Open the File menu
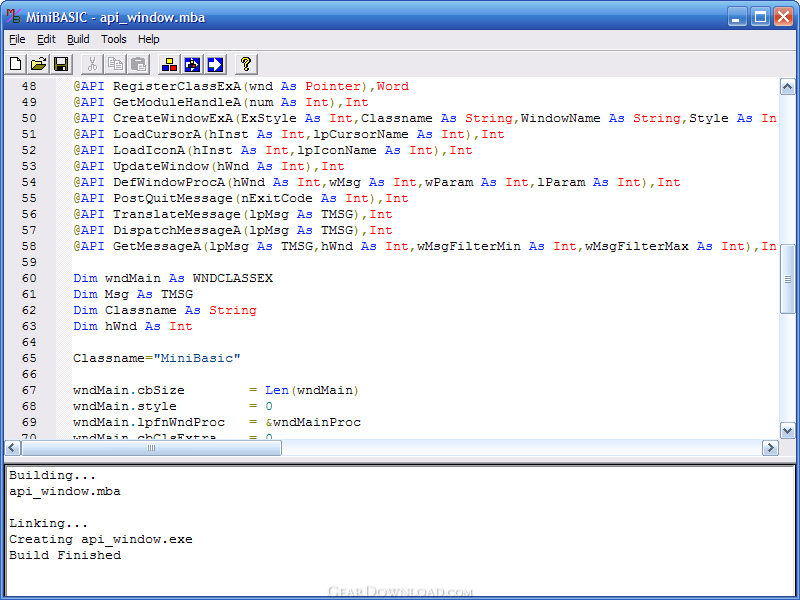The width and height of the screenshot is (800, 600). pyautogui.click(x=18, y=39)
